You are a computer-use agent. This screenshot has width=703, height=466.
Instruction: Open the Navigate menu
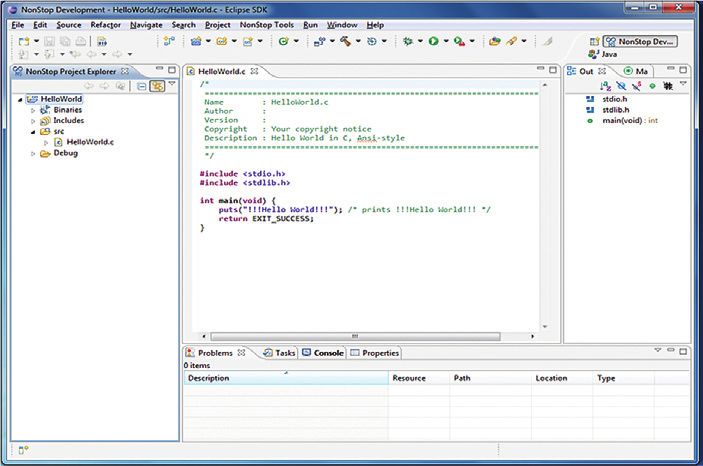point(146,25)
